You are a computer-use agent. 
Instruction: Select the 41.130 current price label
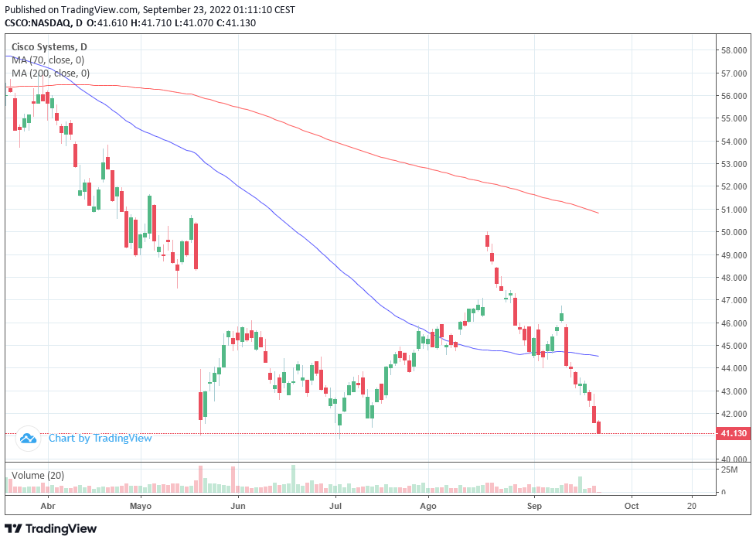coord(734,433)
